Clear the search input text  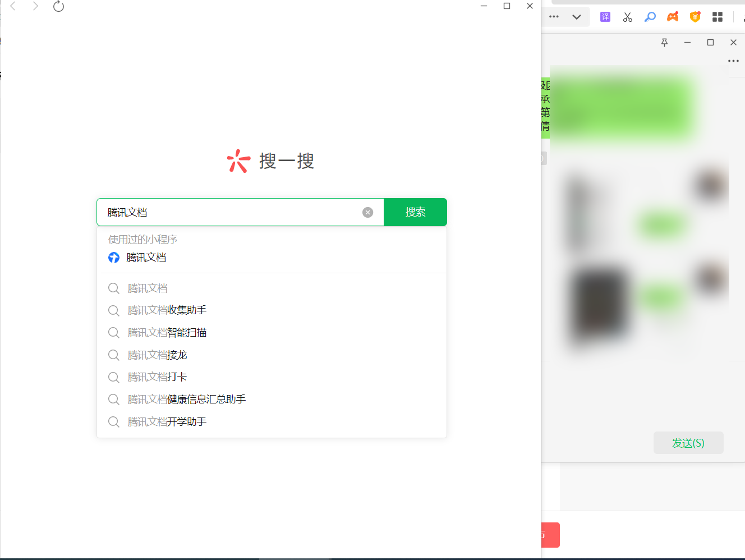367,212
